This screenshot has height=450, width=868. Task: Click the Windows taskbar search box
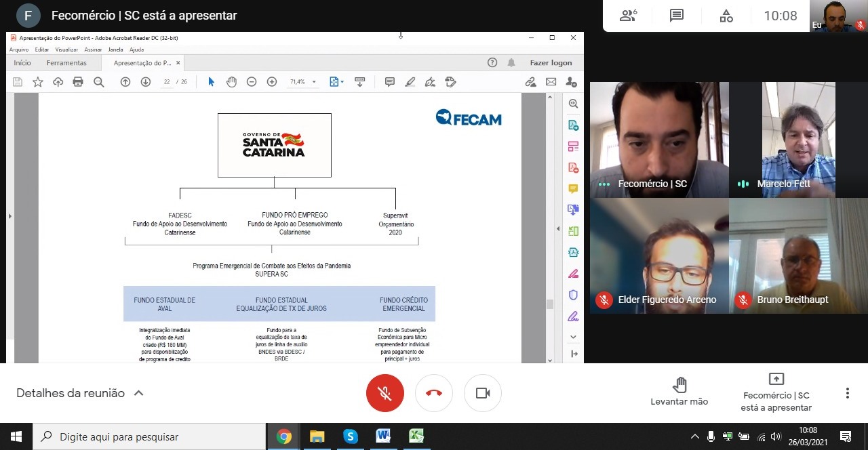coord(149,437)
